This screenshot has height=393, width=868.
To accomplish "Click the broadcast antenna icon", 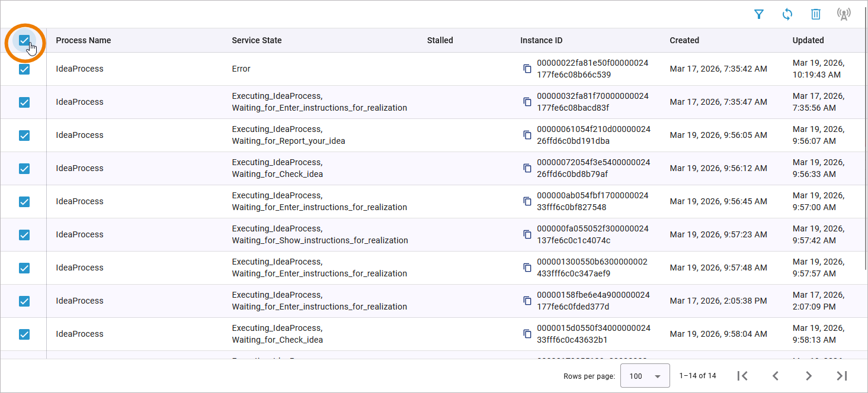I will 844,14.
